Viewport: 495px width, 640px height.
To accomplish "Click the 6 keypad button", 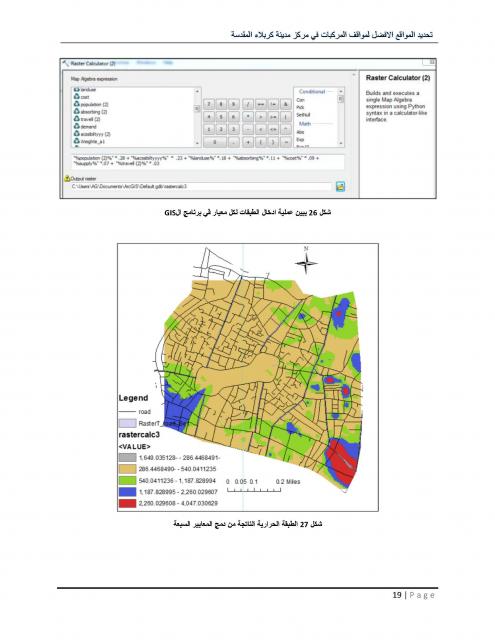I will 233,117.
